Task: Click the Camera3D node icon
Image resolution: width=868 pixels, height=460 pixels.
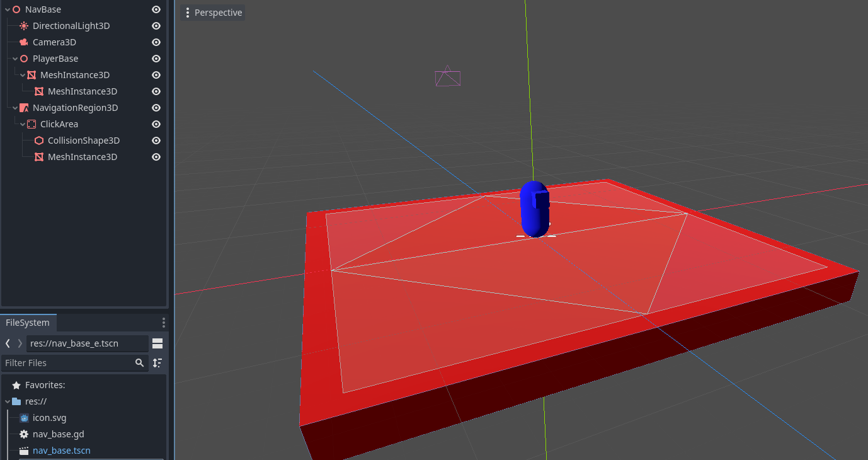Action: (24, 42)
